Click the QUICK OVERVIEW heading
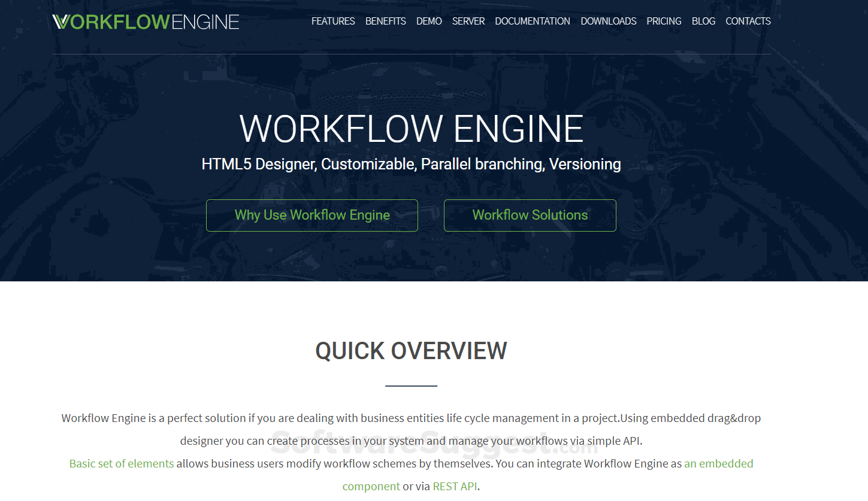The image size is (868, 501). click(x=411, y=351)
